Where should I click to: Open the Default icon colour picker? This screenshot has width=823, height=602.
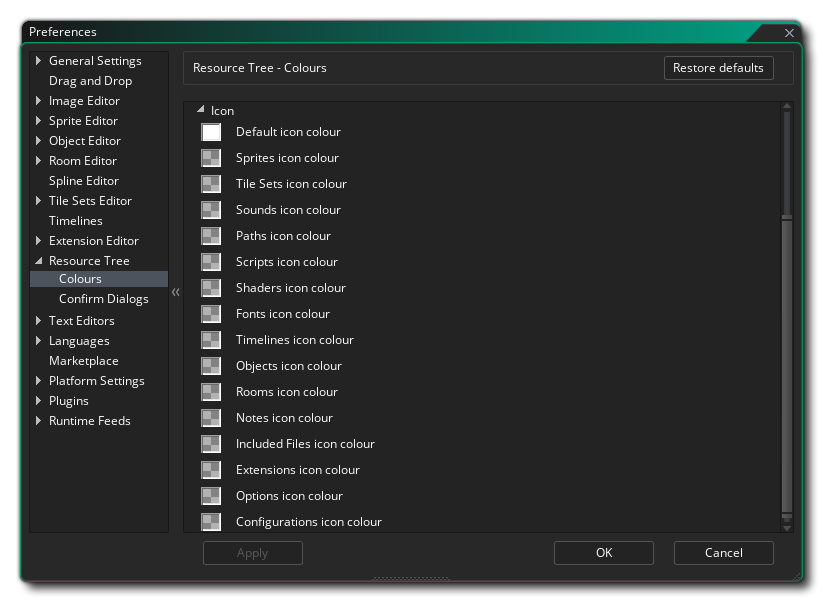coord(211,131)
